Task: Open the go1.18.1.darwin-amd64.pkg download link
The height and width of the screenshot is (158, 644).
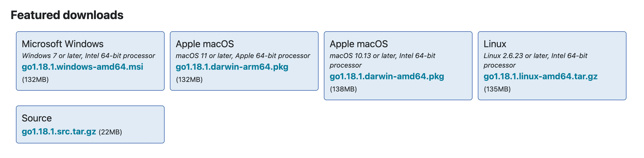Action: click(x=387, y=76)
